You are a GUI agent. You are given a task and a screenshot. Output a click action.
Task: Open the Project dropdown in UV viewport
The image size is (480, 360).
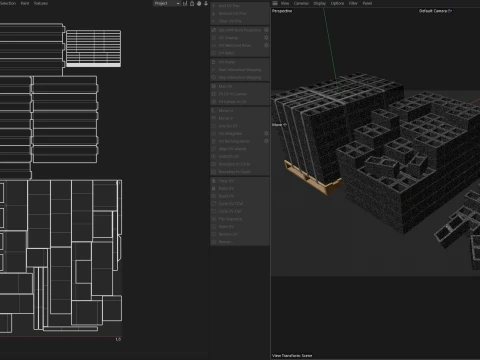pos(167,3)
